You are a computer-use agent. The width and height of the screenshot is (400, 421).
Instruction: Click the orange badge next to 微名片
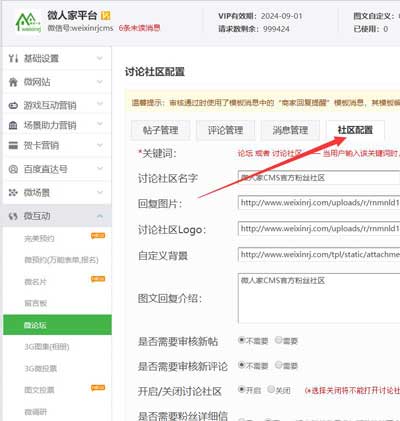98,279
